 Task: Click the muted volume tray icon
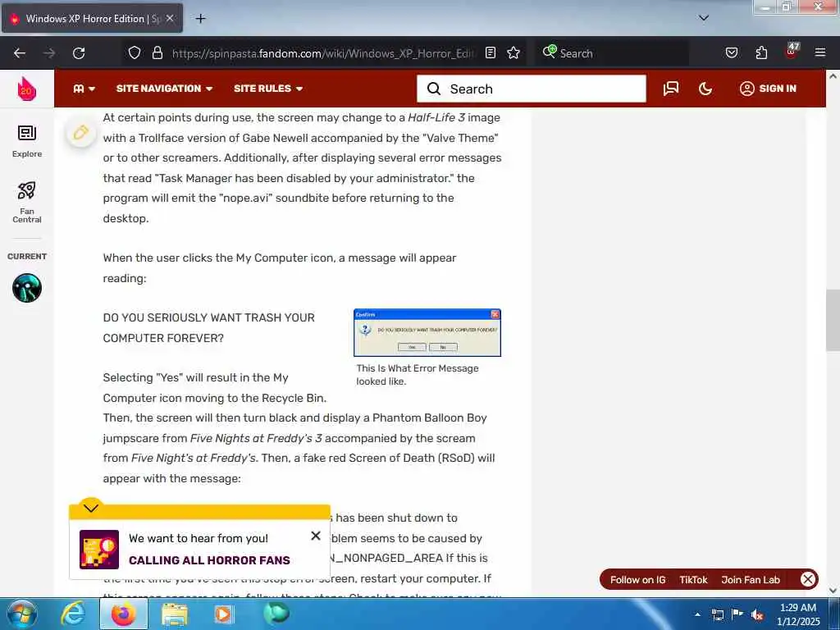pyautogui.click(x=757, y=614)
